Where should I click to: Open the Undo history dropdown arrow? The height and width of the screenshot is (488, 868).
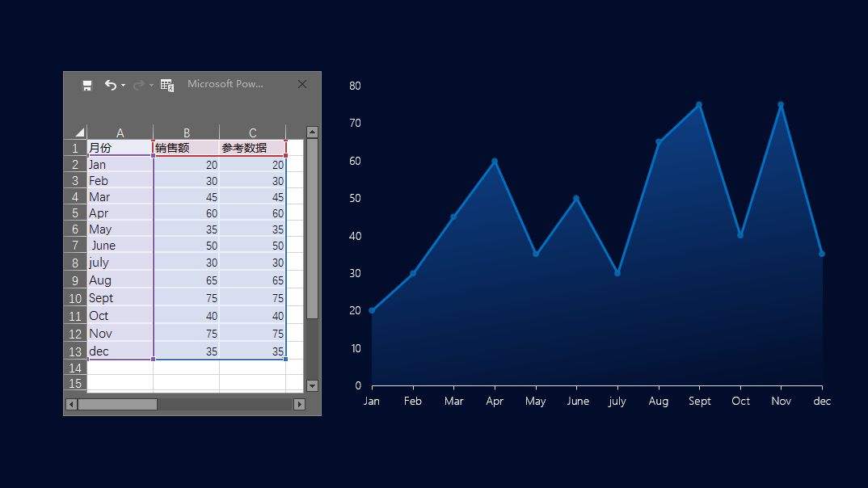tap(123, 85)
